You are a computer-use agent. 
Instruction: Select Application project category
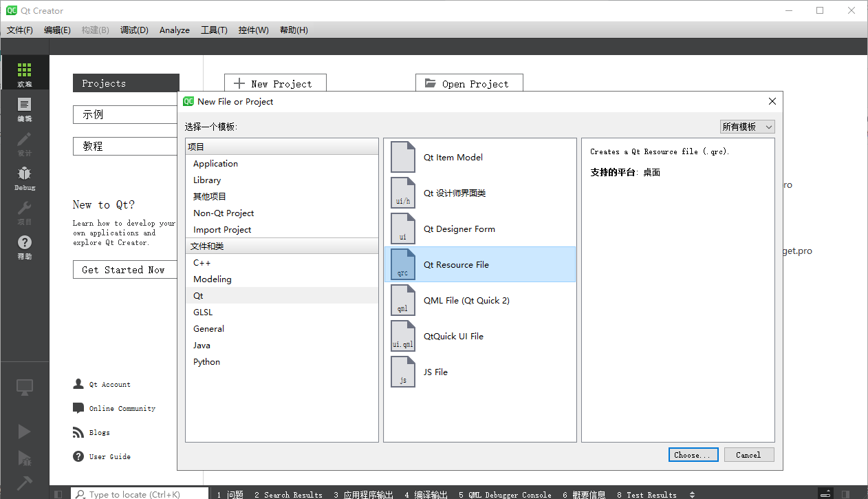point(282,164)
